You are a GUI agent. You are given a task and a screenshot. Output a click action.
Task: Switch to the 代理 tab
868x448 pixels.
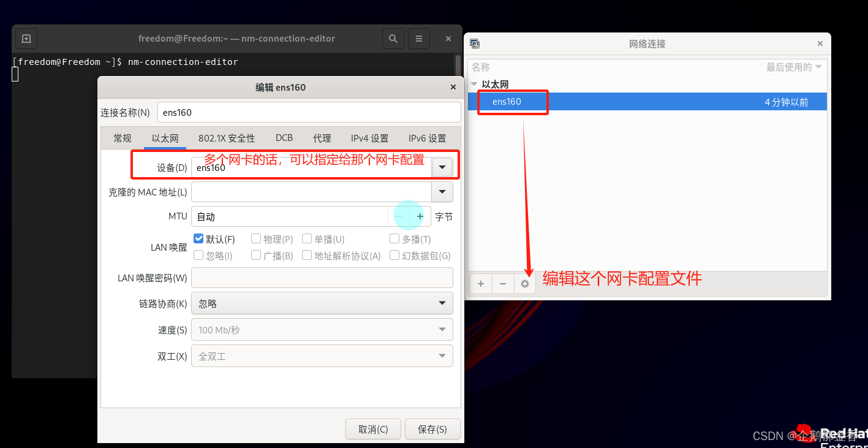click(322, 139)
